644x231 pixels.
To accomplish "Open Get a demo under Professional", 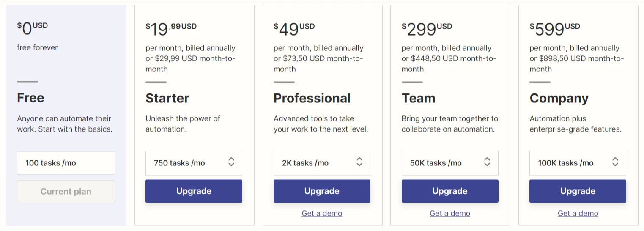I will coord(322,213).
